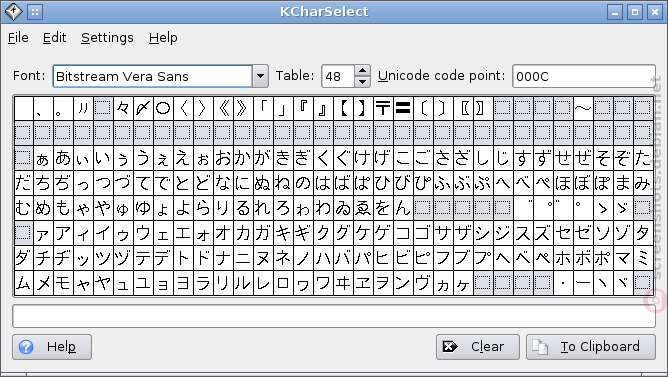The height and width of the screenshot is (377, 668).
Task: Select the ideographic number zero 〇 cell
Action: pyautogui.click(x=163, y=108)
